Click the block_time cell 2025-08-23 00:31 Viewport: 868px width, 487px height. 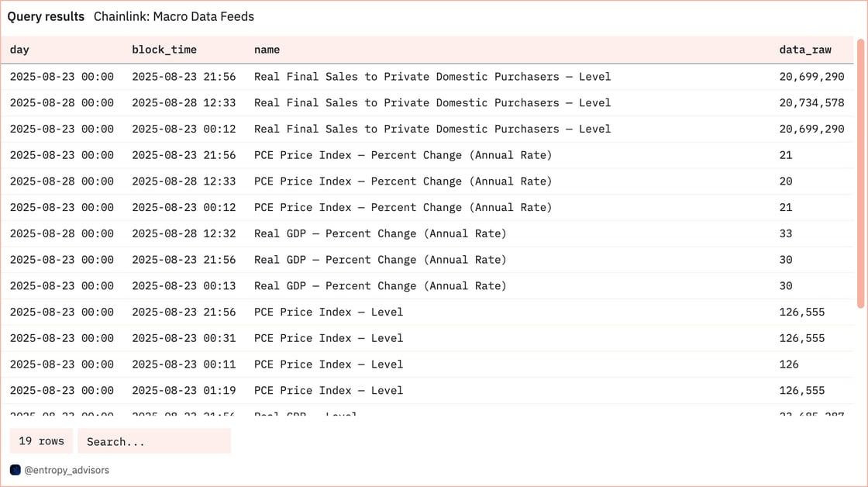pos(184,338)
